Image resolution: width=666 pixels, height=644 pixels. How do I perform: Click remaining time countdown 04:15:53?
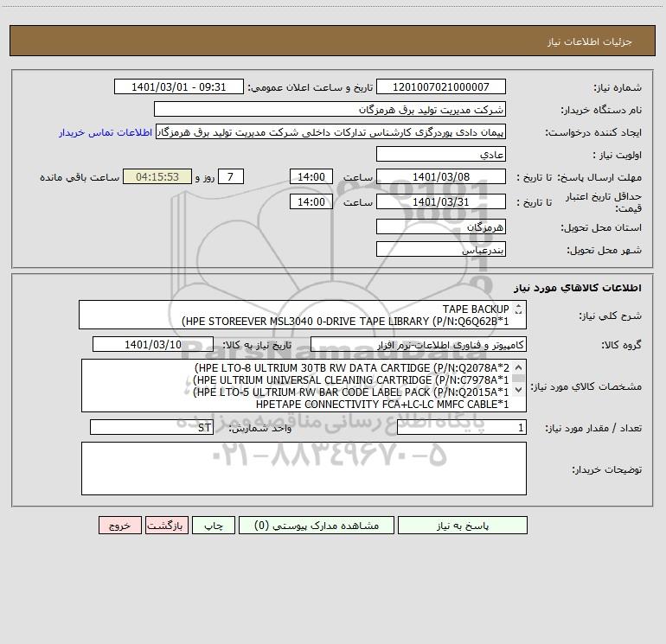click(x=157, y=176)
